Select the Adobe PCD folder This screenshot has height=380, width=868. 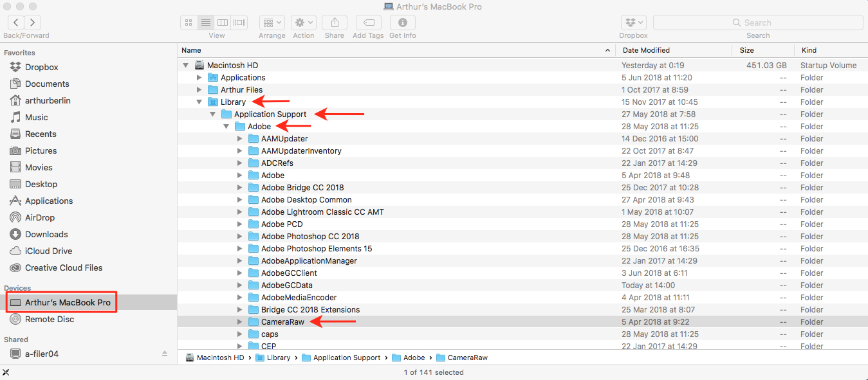[522, 224]
